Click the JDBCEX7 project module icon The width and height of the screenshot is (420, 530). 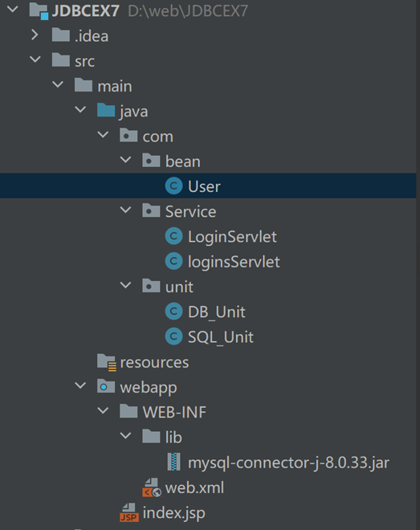[39, 11]
